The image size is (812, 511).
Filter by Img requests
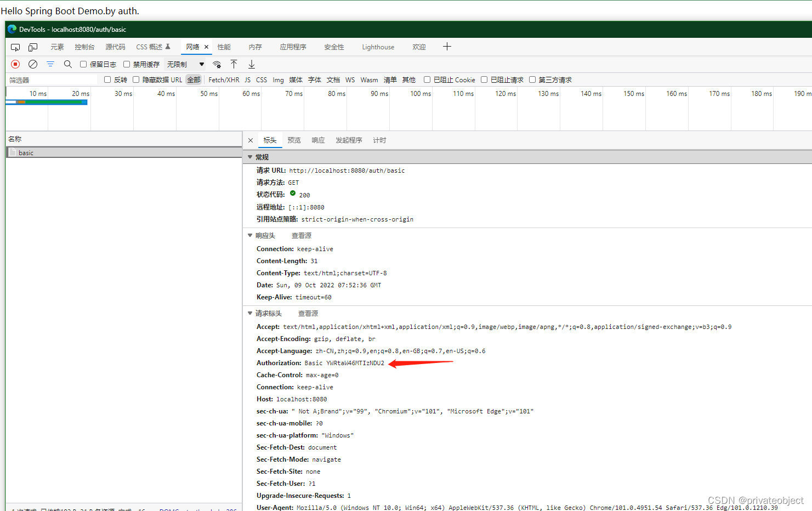point(278,80)
